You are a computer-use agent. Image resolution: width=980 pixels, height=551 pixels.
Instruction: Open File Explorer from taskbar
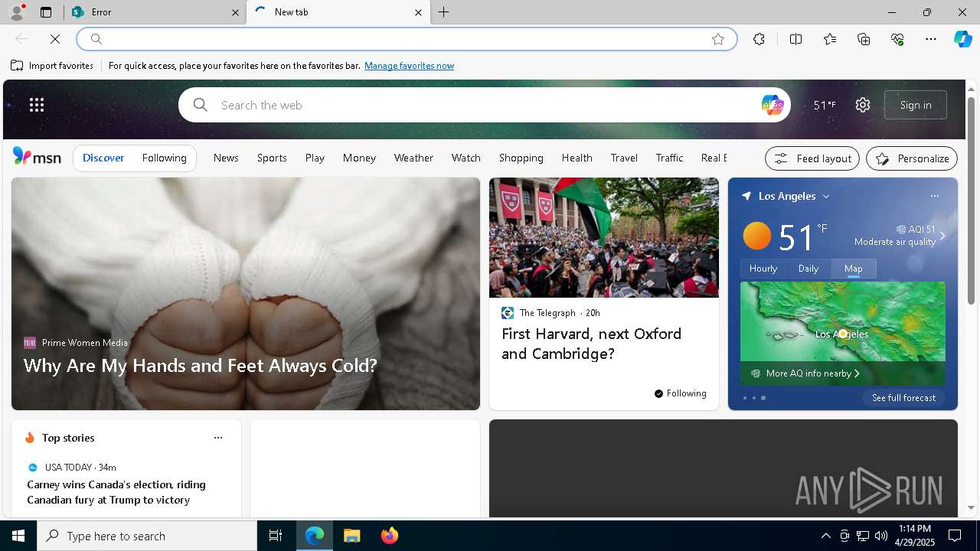click(x=352, y=536)
